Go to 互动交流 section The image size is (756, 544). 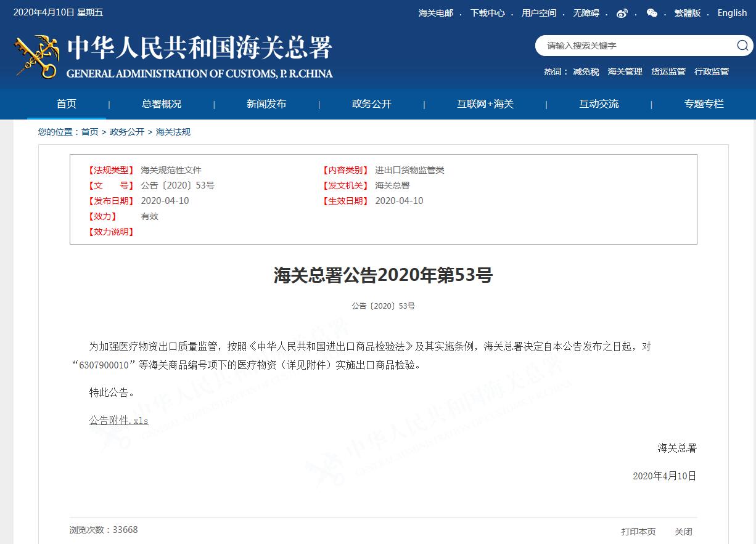[598, 104]
